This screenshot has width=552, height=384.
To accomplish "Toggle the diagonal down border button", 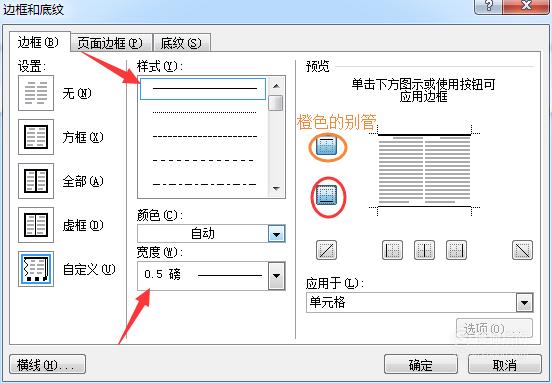I will 522,250.
